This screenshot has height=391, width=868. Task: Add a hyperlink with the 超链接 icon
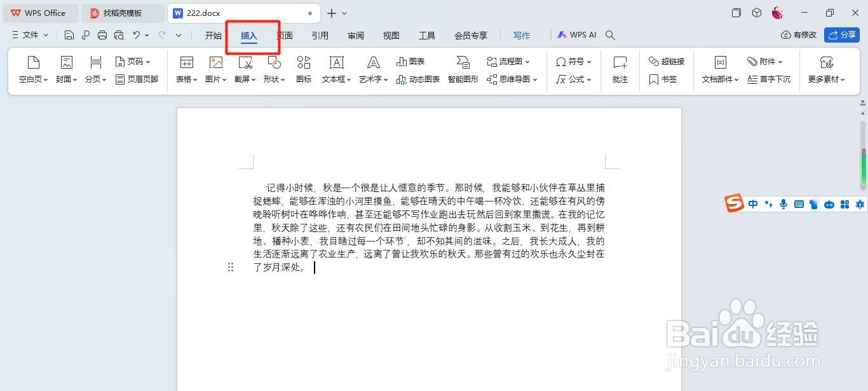(666, 61)
